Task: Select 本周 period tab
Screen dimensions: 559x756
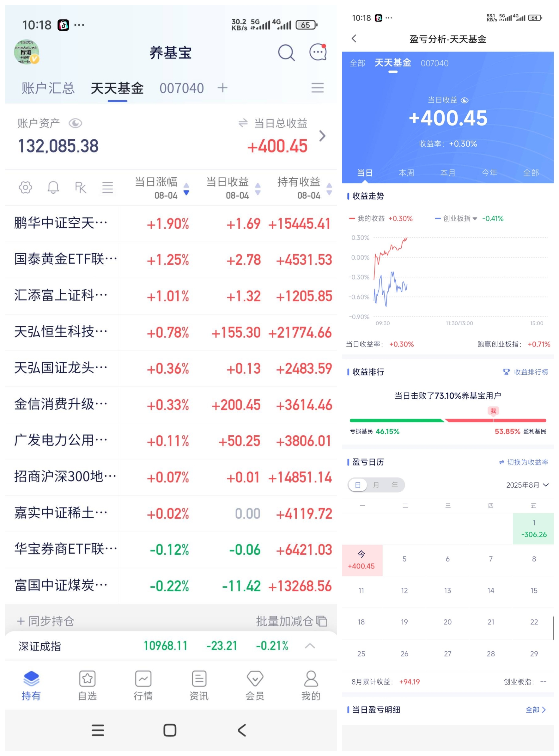Action: click(406, 173)
